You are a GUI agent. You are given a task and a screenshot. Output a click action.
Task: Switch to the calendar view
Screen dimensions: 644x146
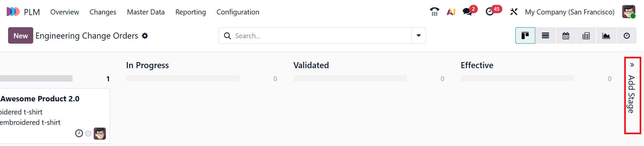566,36
